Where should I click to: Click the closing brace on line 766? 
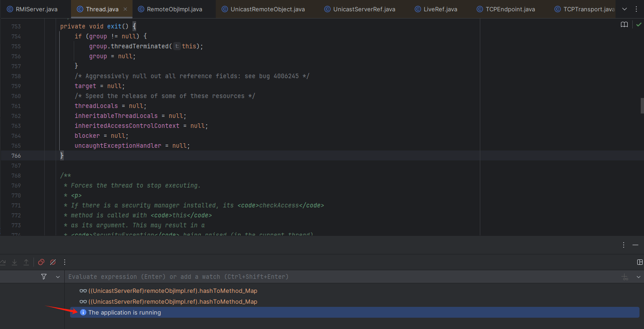[62, 155]
